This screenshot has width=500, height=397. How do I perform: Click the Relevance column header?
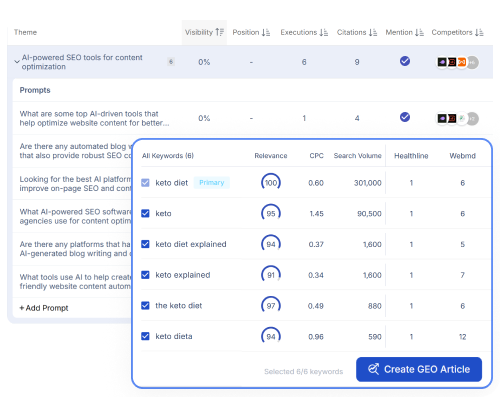click(271, 156)
